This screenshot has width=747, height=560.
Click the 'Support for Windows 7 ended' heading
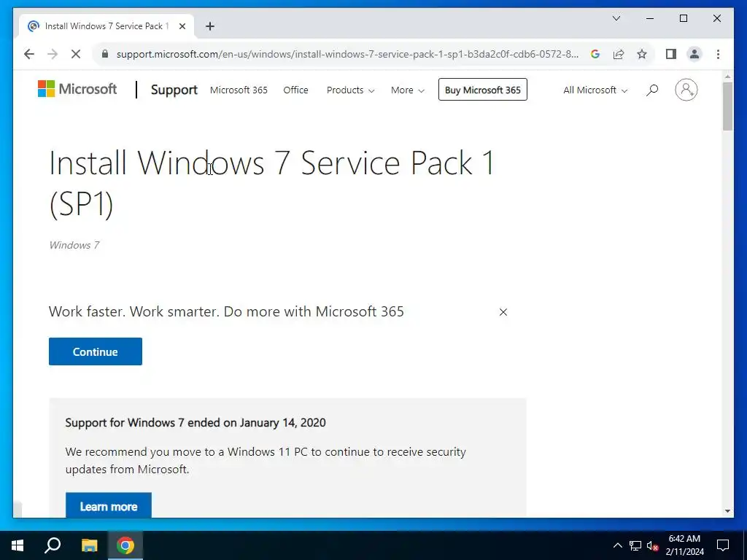pyautogui.click(x=196, y=423)
